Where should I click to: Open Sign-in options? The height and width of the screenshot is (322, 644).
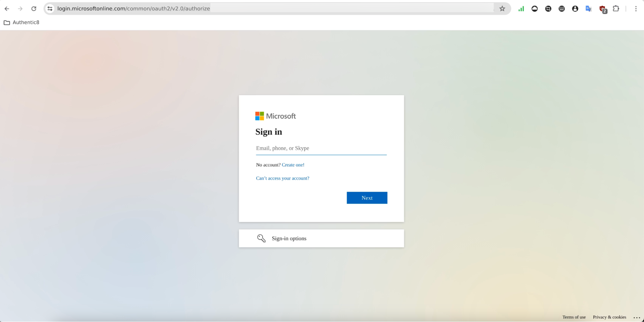(x=321, y=238)
